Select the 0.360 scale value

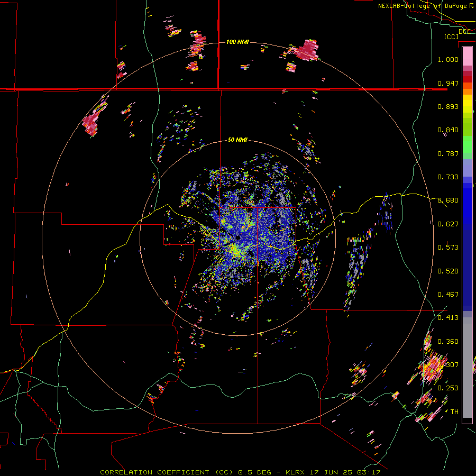click(x=448, y=342)
